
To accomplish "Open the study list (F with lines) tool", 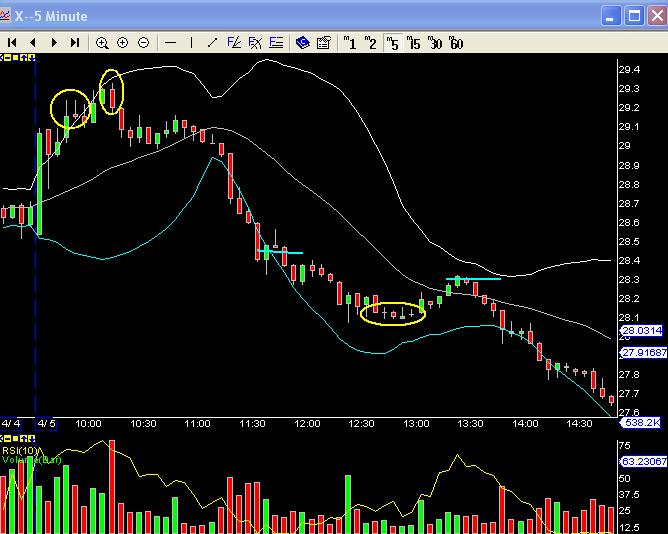I will coord(276,43).
